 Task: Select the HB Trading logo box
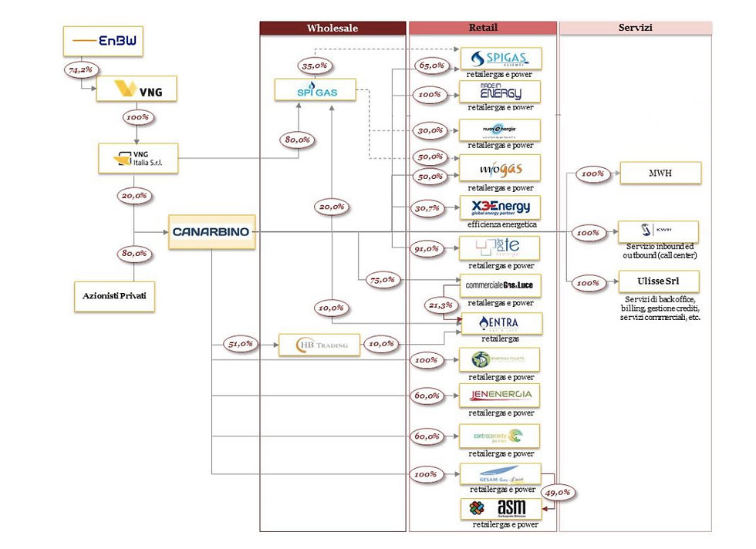(x=319, y=345)
